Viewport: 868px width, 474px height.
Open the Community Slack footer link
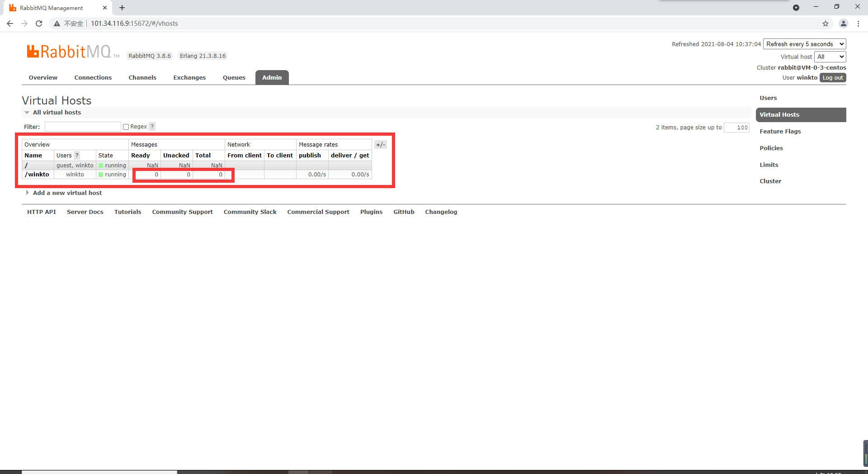[x=250, y=212]
